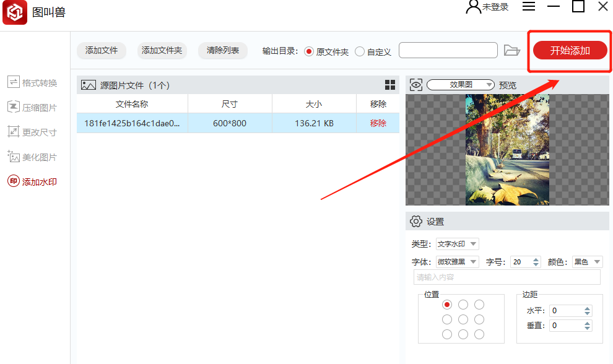Open the 效果图 preview dropdown
Screen dimensions: 613x364
[461, 85]
